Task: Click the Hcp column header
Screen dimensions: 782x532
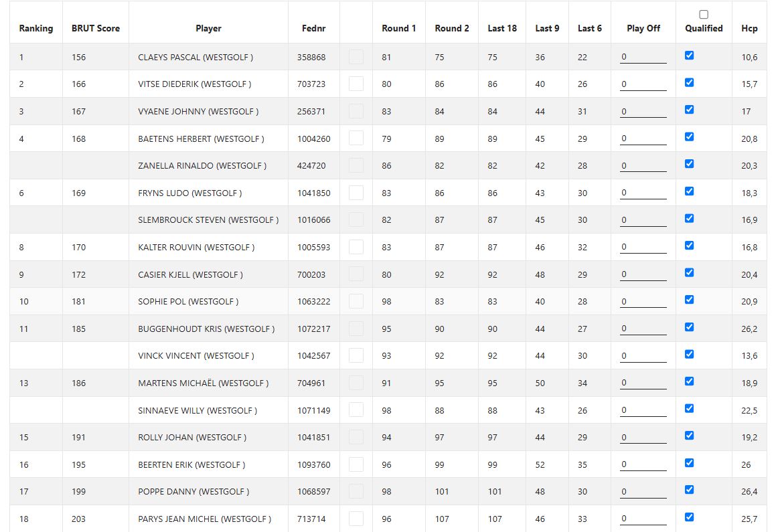Action: 749,28
